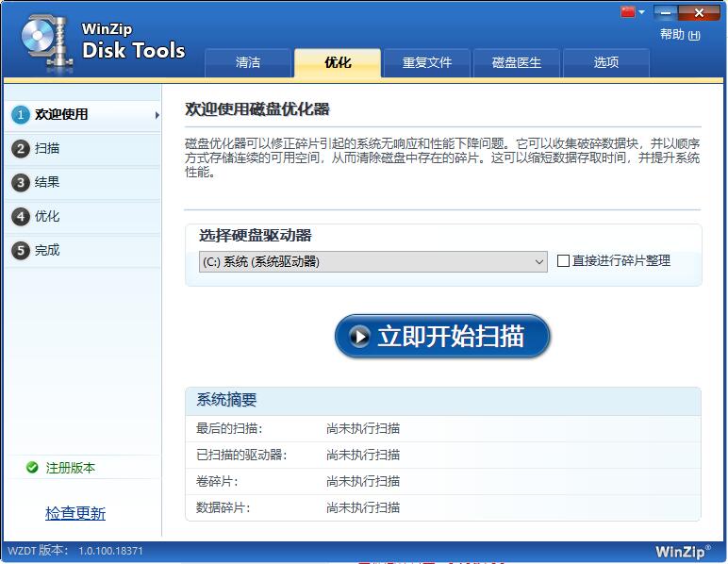
Task: Click the 系统摘要 header
Action: (226, 400)
